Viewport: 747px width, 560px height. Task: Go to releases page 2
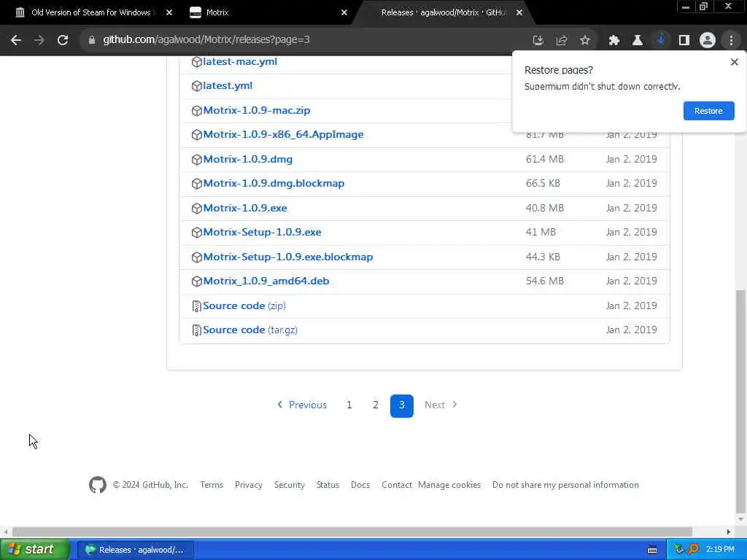pyautogui.click(x=376, y=405)
